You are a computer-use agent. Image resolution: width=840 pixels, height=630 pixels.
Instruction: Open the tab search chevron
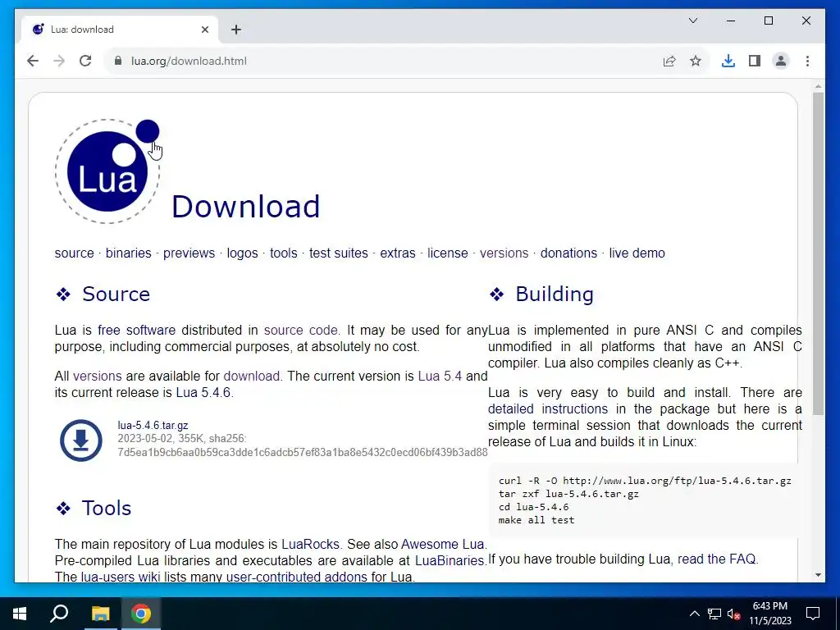[692, 21]
